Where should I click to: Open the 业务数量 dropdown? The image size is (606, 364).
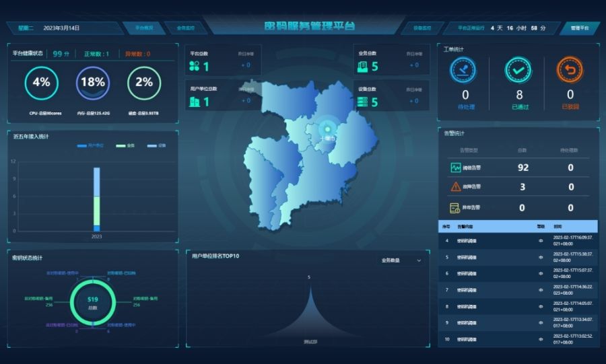(401, 260)
